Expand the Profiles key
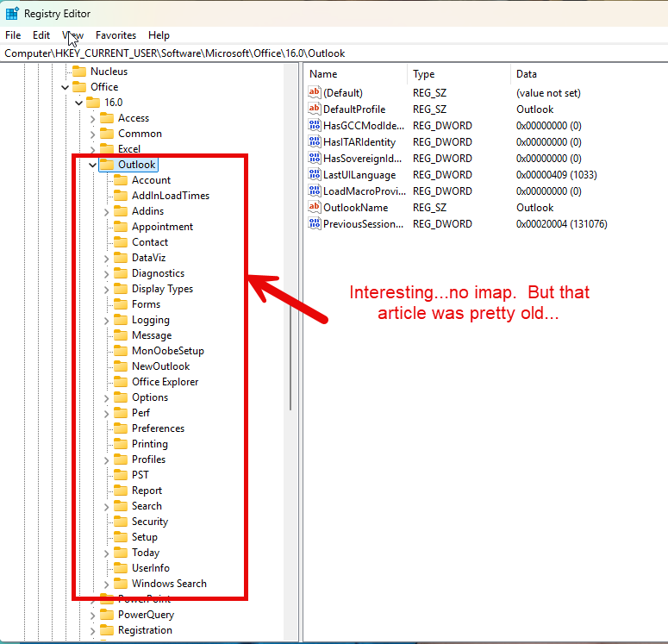The width and height of the screenshot is (668, 644). point(107,460)
